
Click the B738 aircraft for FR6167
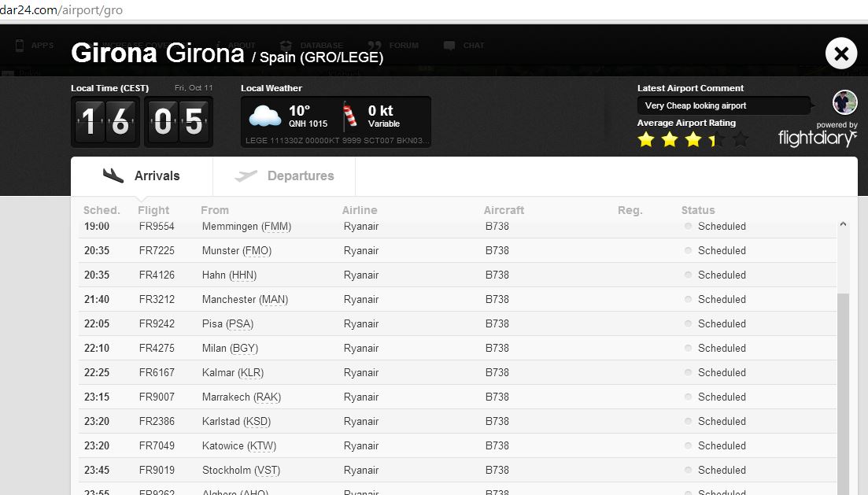tap(497, 373)
